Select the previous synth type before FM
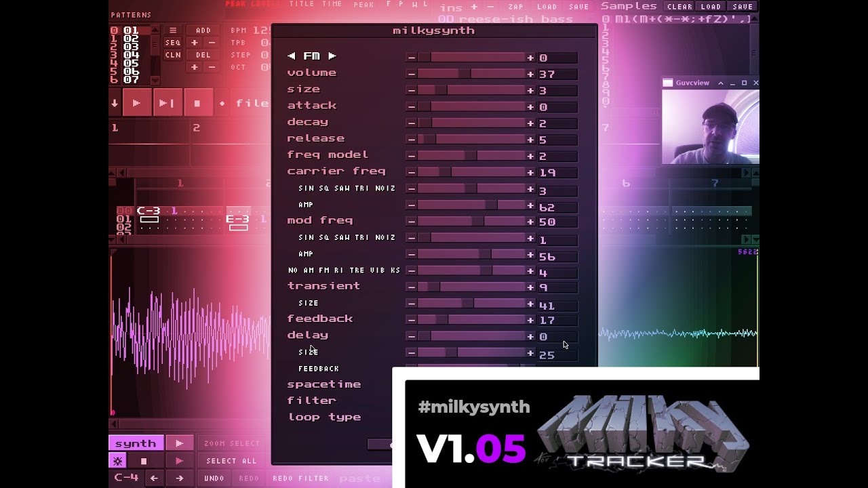Image resolution: width=868 pixels, height=488 pixels. (x=292, y=56)
